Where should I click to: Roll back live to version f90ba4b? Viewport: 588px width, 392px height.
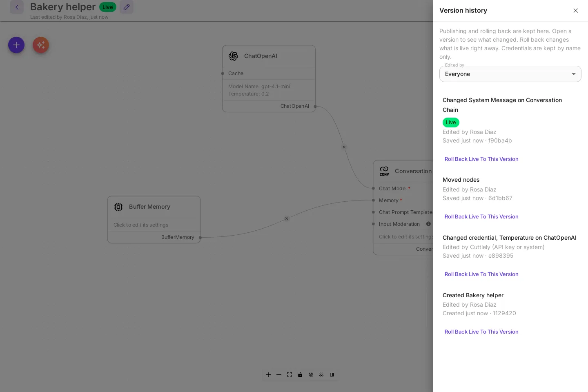tap(481, 159)
